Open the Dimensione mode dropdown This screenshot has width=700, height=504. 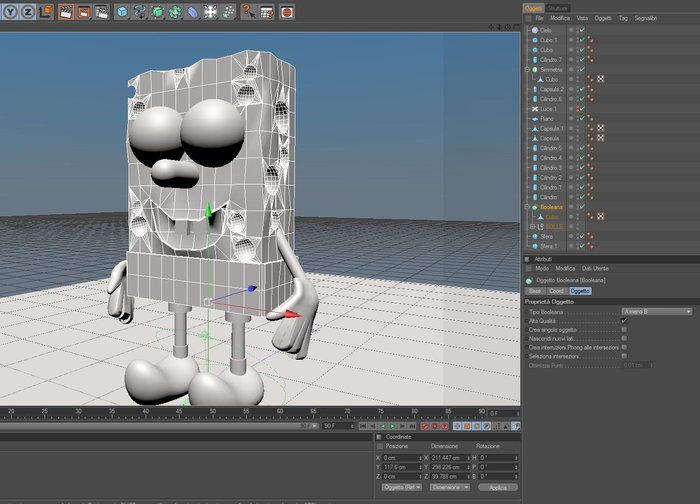coord(450,487)
